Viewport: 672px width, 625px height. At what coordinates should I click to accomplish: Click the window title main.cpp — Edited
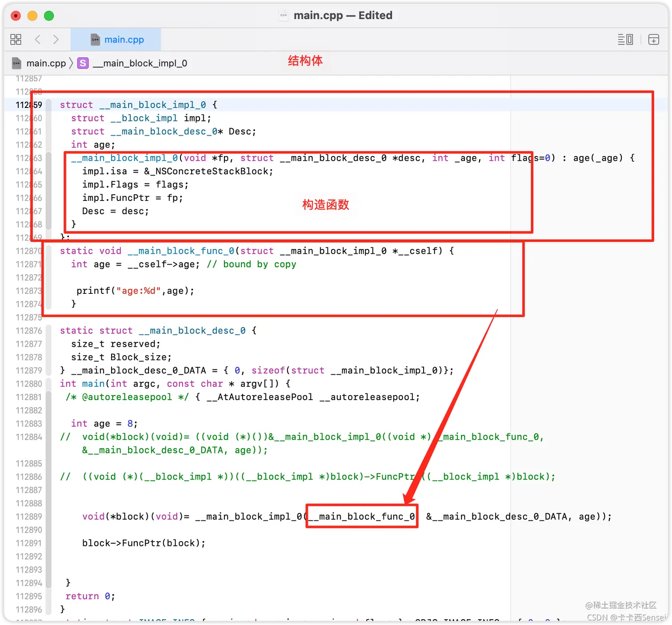click(x=343, y=16)
